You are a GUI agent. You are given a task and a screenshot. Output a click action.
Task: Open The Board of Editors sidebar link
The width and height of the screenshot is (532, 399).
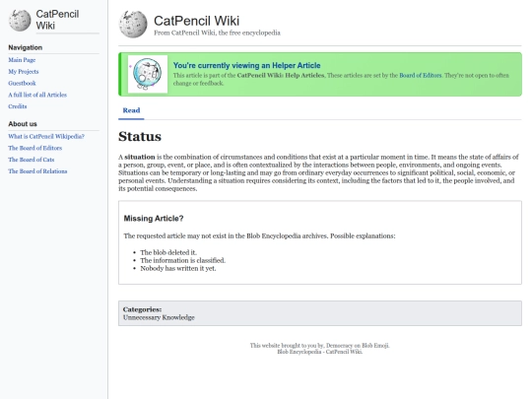[x=34, y=148]
